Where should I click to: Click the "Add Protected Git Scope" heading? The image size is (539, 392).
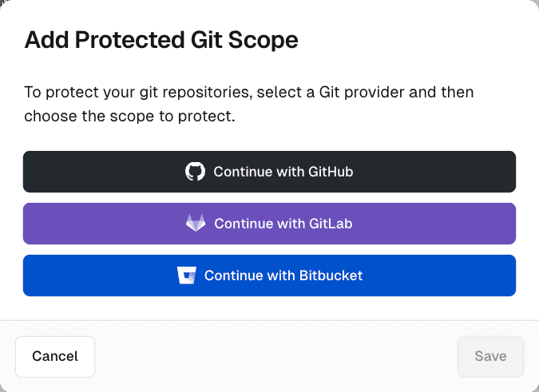(161, 40)
